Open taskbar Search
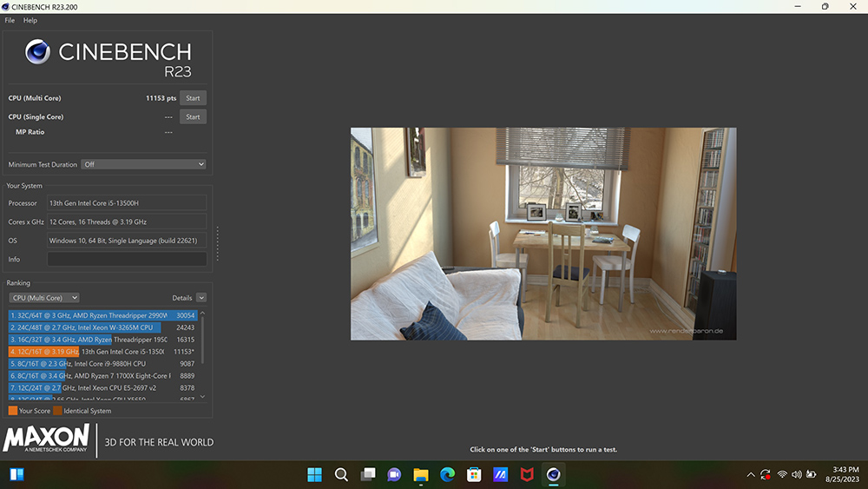Screen dimensions: 868x489 (341, 474)
